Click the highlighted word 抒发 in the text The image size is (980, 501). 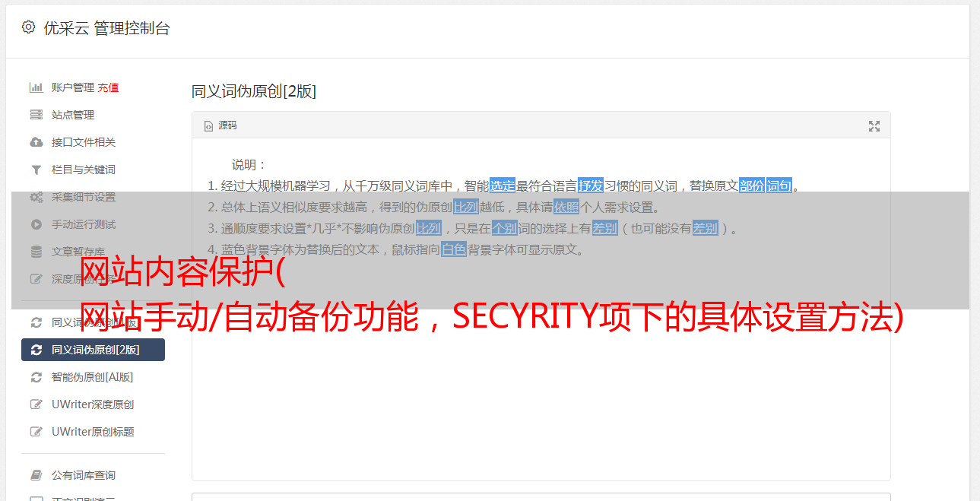[x=591, y=185]
